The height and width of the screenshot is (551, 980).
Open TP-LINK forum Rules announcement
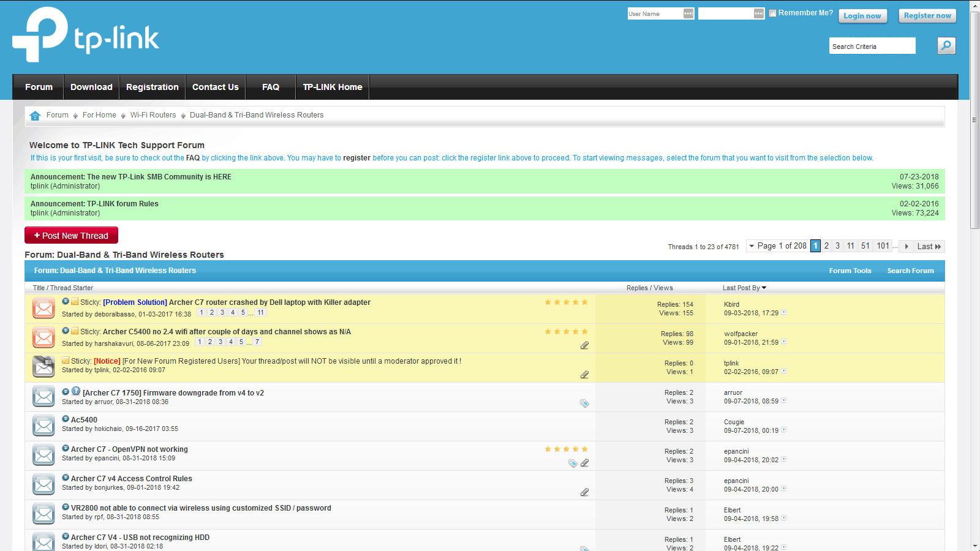123,204
